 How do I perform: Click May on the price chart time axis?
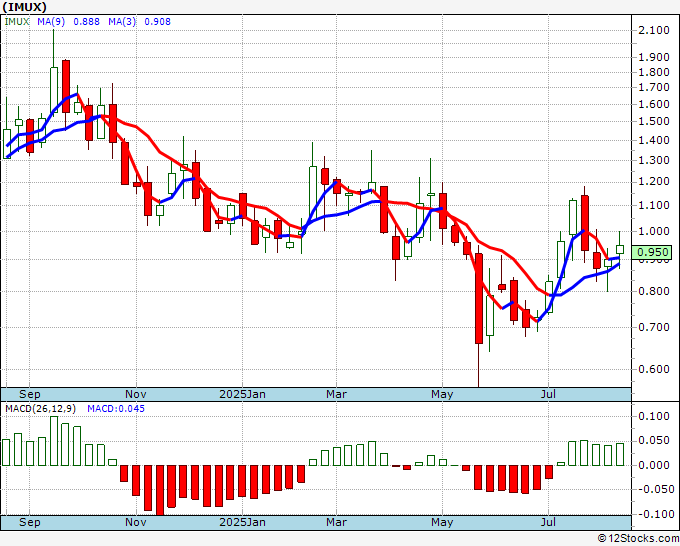(442, 394)
